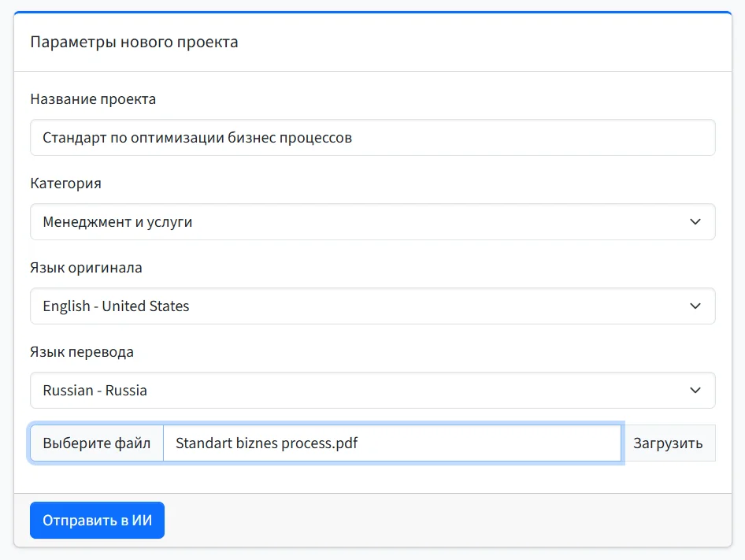Click the 'Название проекта' field label
This screenshot has width=745, height=560.
pyautogui.click(x=93, y=99)
